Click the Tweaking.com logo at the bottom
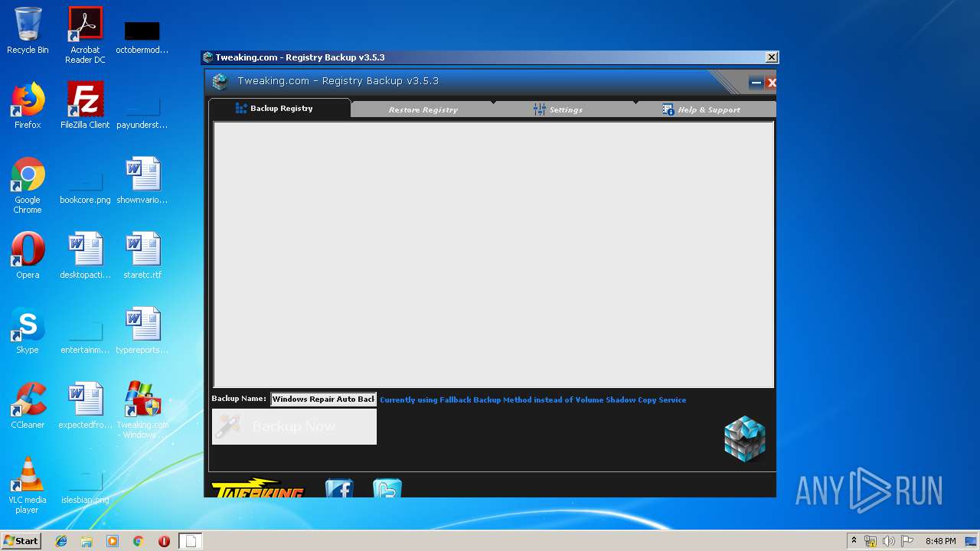 (257, 488)
